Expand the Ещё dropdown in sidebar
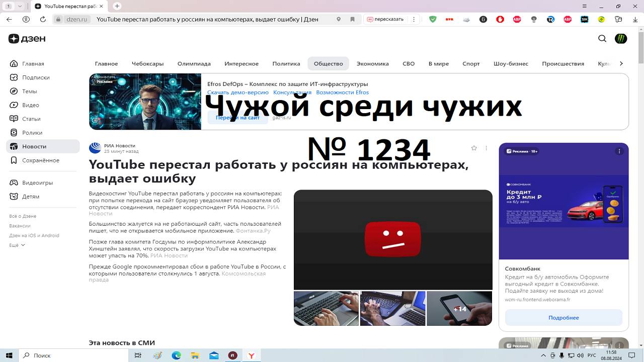 tap(17, 245)
